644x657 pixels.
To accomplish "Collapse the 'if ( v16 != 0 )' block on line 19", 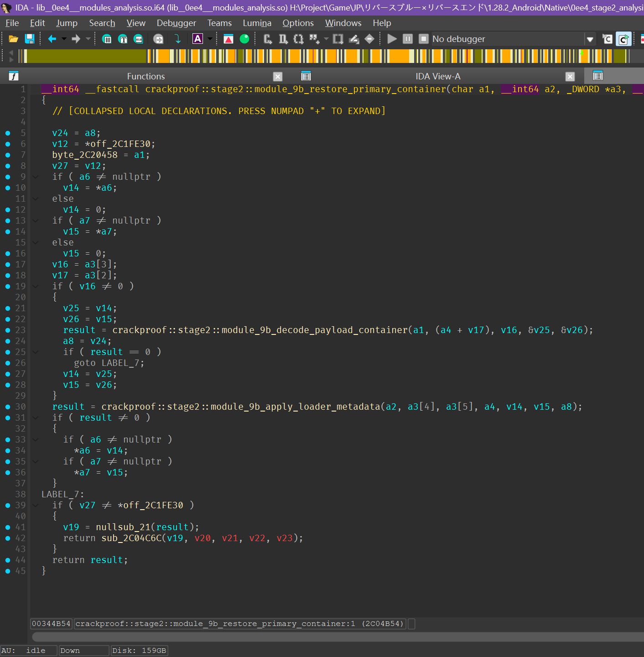I will point(35,287).
